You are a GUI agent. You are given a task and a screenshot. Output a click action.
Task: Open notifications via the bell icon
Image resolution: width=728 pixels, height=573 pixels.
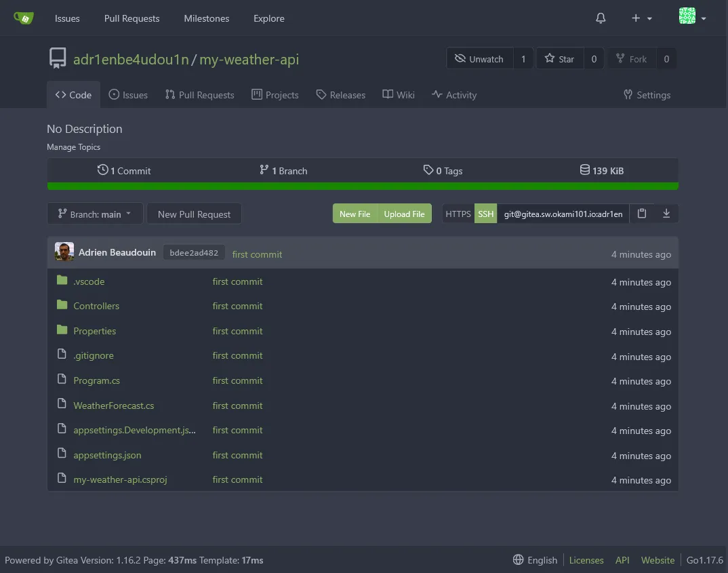(x=600, y=18)
